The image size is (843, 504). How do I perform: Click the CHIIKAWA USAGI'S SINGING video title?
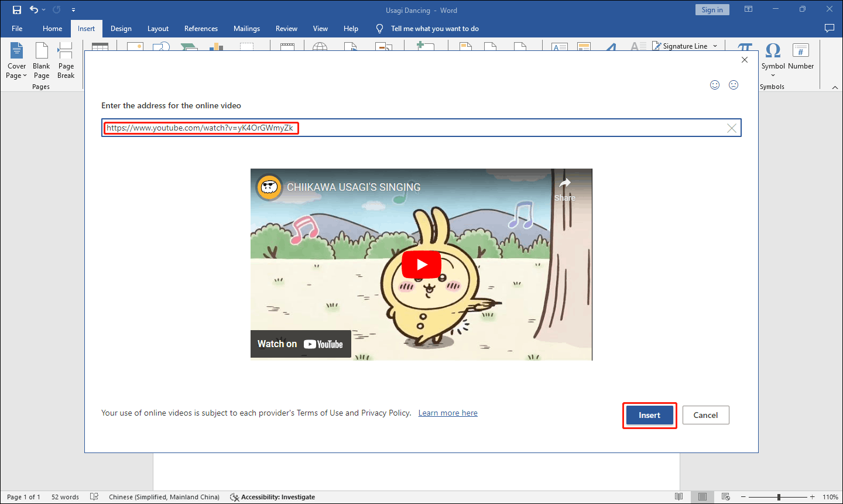pos(354,187)
